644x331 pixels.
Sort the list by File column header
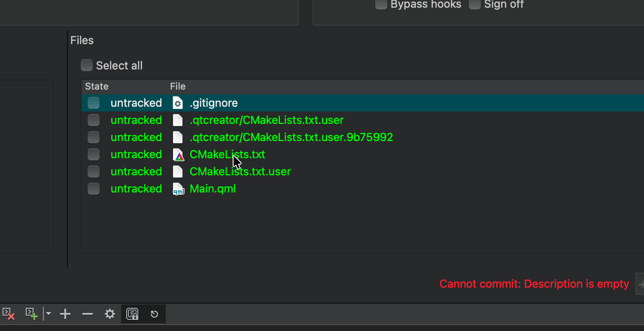pyautogui.click(x=178, y=87)
